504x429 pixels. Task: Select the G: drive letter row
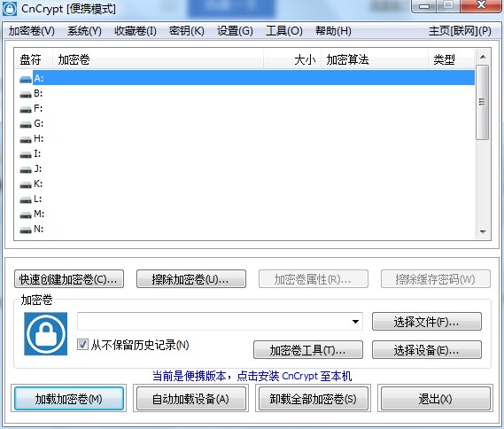245,124
